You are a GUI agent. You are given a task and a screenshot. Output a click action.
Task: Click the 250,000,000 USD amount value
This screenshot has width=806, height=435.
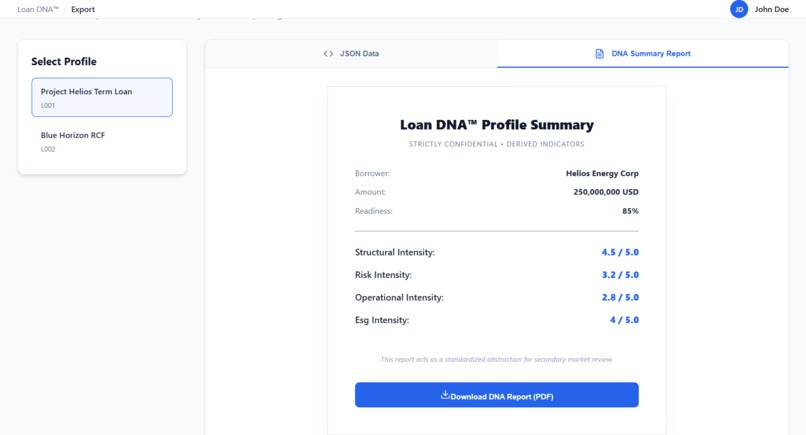pyautogui.click(x=606, y=192)
